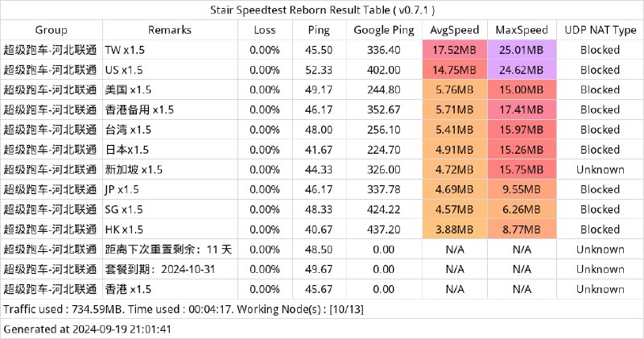
Task: Click the 17.52MB average speed cell
Action: pos(455,50)
